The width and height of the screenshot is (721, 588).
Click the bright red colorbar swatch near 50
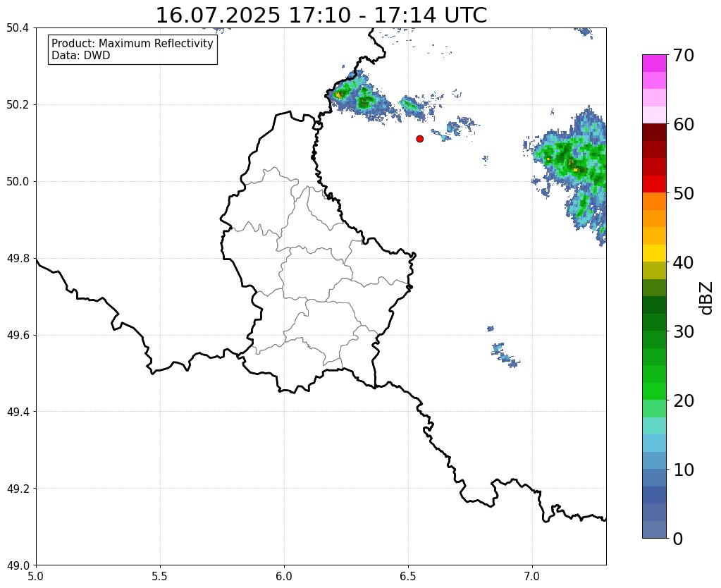pyautogui.click(x=654, y=184)
